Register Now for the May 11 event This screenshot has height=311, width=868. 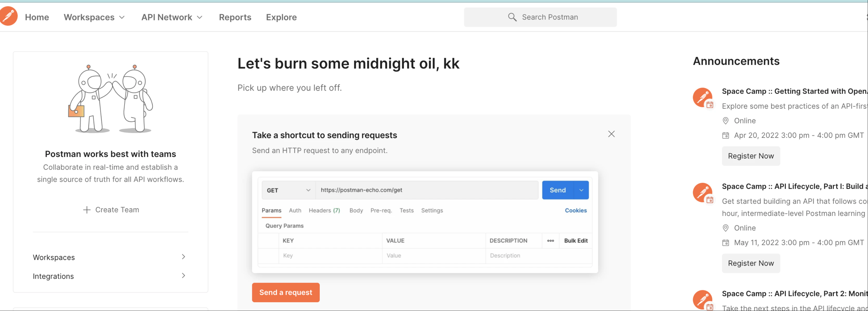pos(751,263)
